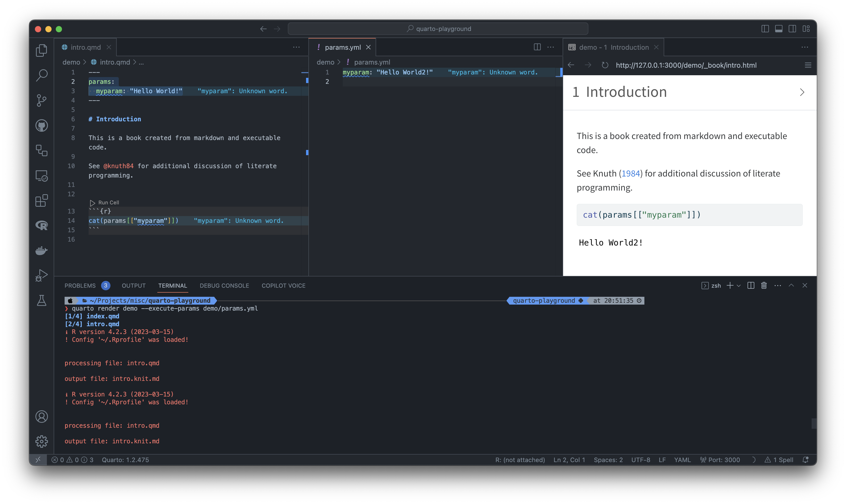Click the preview URL address field
Viewport: 846px width, 504px height.
(686, 65)
